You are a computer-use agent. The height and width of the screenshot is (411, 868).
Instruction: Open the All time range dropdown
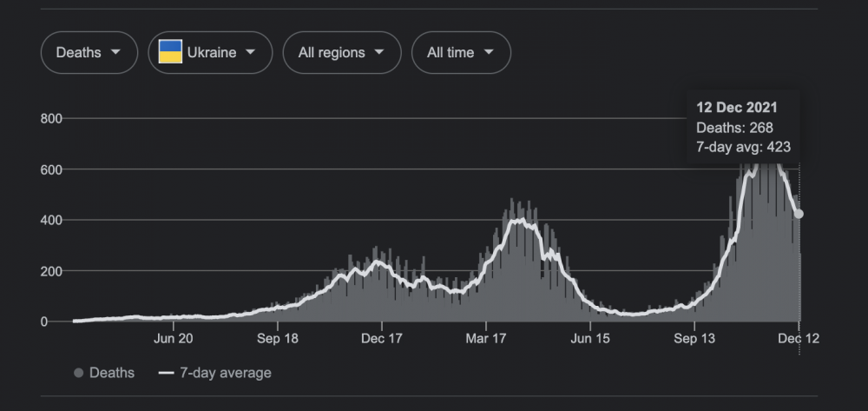click(460, 53)
